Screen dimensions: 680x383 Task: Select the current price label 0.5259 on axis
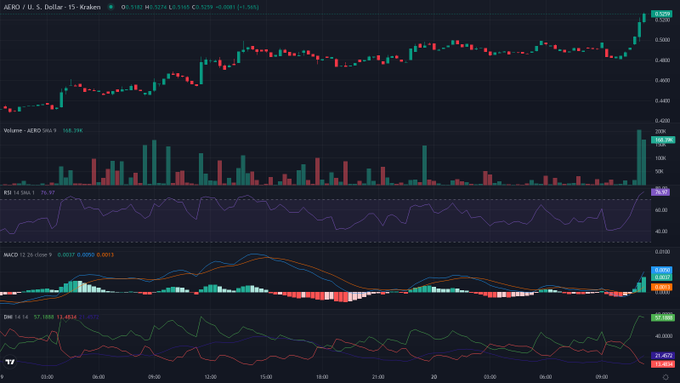663,14
